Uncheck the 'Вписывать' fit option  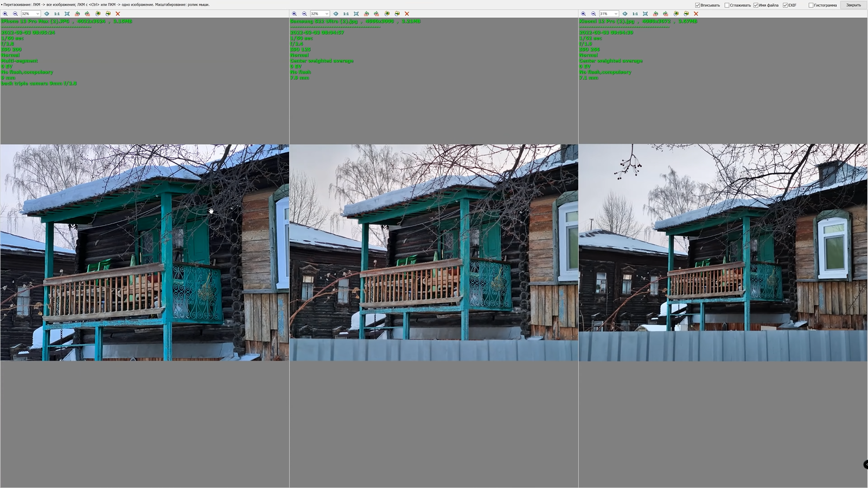(x=698, y=5)
